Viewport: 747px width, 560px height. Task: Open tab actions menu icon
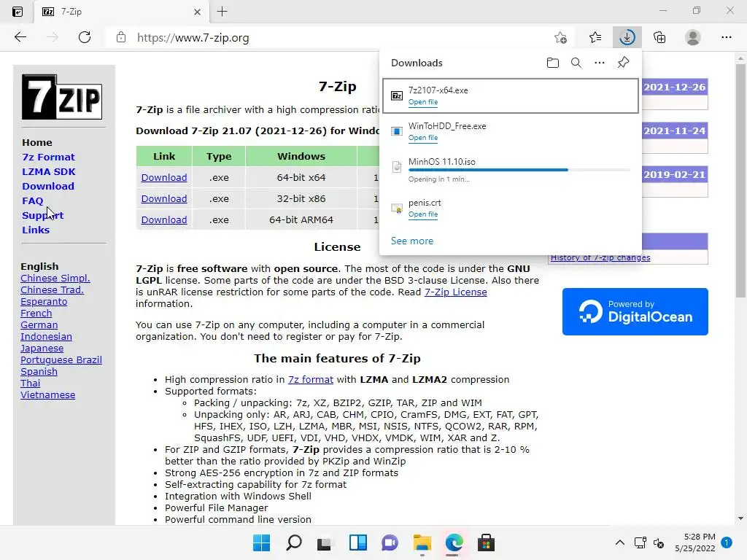pos(18,12)
